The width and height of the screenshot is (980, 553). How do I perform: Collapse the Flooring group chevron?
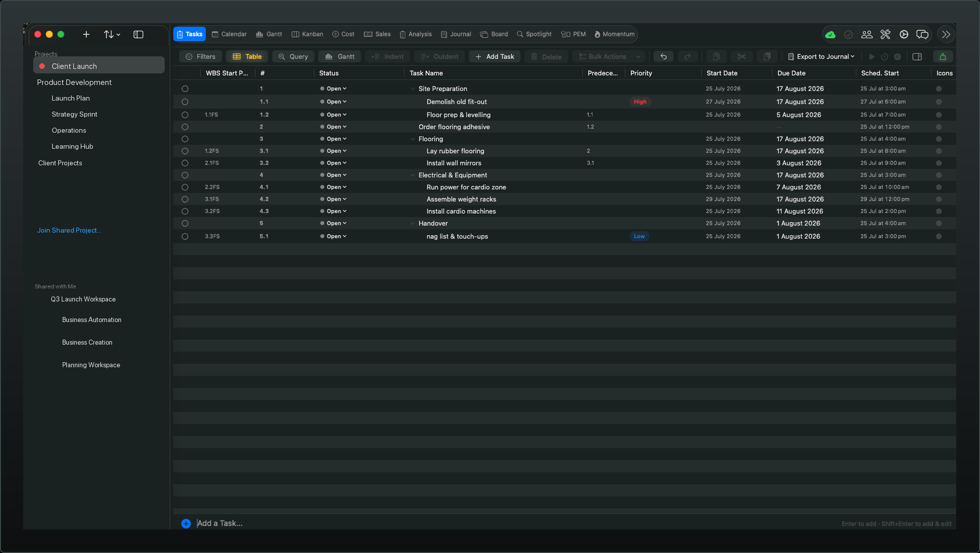click(412, 139)
